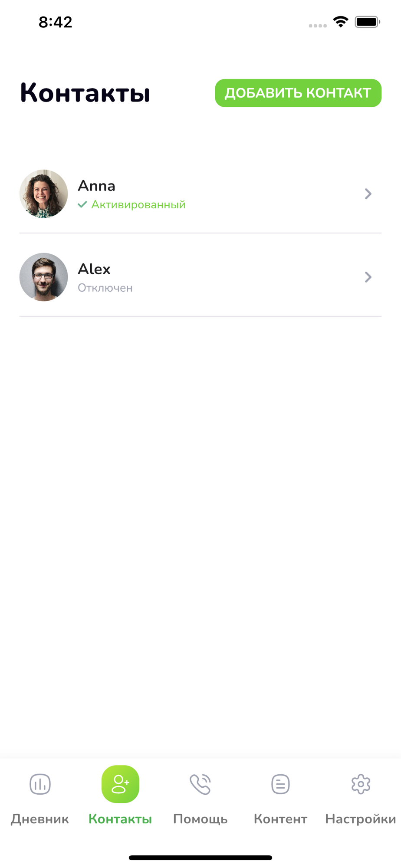
Task: Tap the green checkmark beside Активированный
Action: pyautogui.click(x=82, y=204)
